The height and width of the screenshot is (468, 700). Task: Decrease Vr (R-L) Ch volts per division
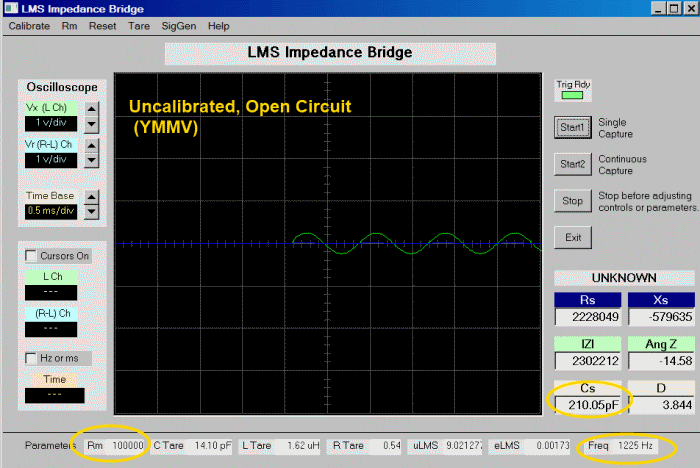[92, 160]
